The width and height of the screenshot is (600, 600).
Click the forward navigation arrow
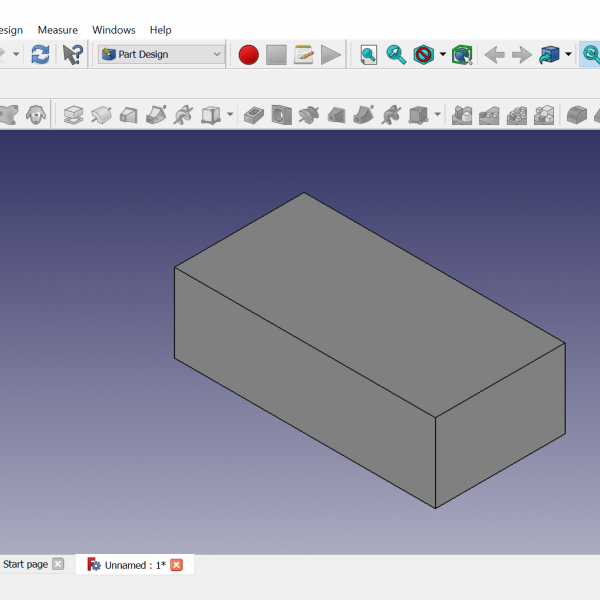click(521, 55)
